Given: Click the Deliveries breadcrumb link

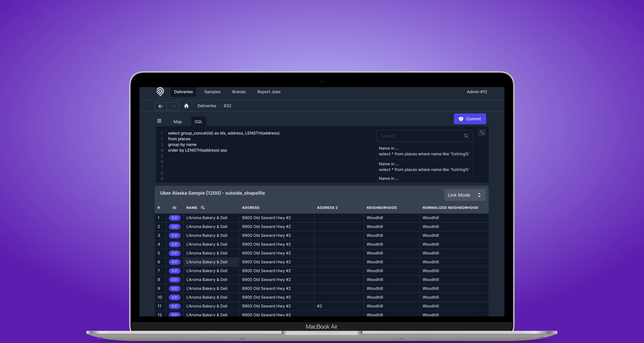Looking at the screenshot, I should coord(207,106).
